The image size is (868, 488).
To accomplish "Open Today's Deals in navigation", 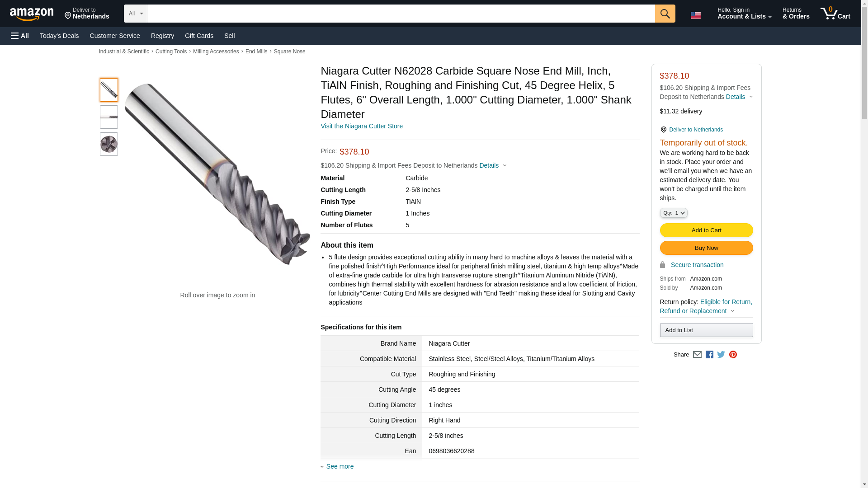I will coord(59,36).
